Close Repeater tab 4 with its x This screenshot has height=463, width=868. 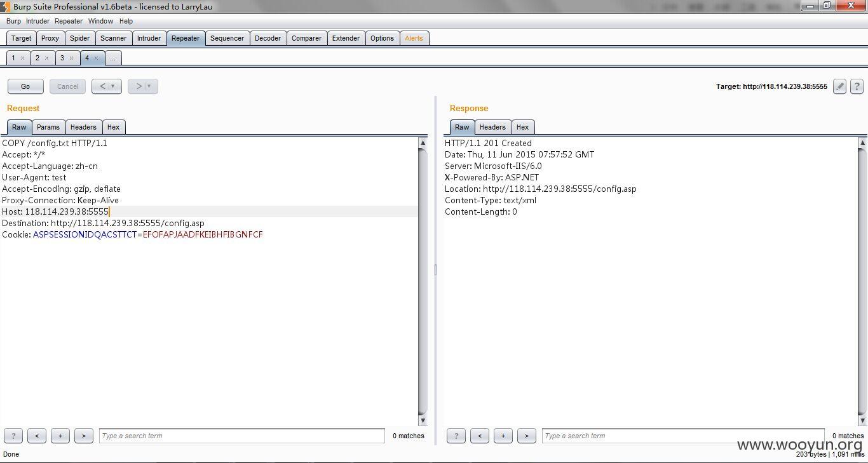(96, 58)
